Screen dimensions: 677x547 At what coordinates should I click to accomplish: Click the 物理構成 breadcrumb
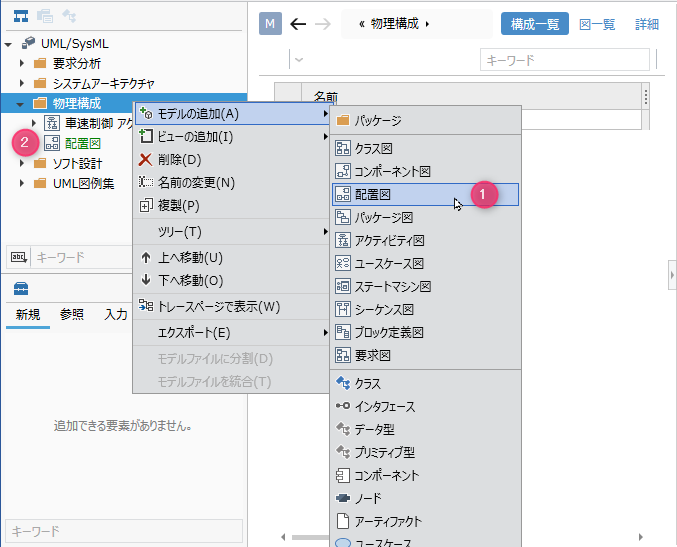(x=395, y=24)
